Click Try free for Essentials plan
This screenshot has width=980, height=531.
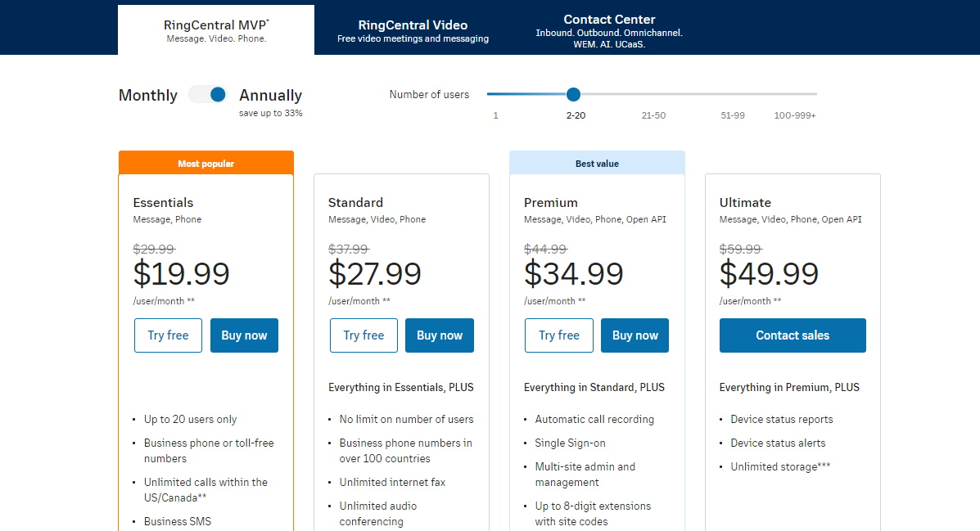[168, 335]
